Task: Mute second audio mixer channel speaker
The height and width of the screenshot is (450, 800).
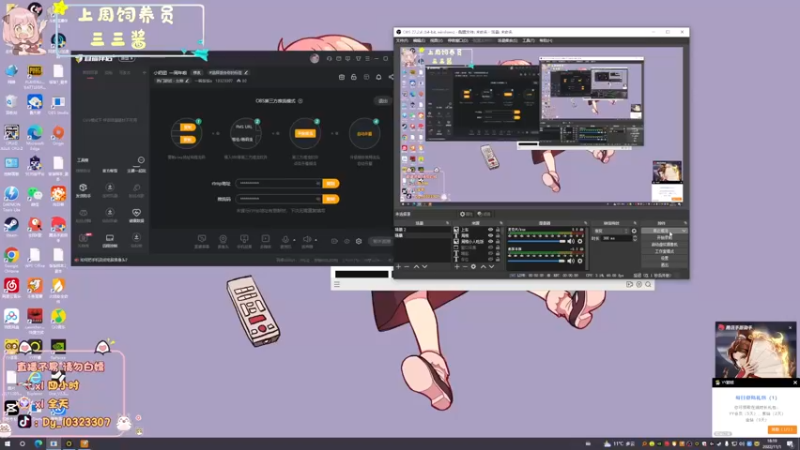Action: coord(570,261)
